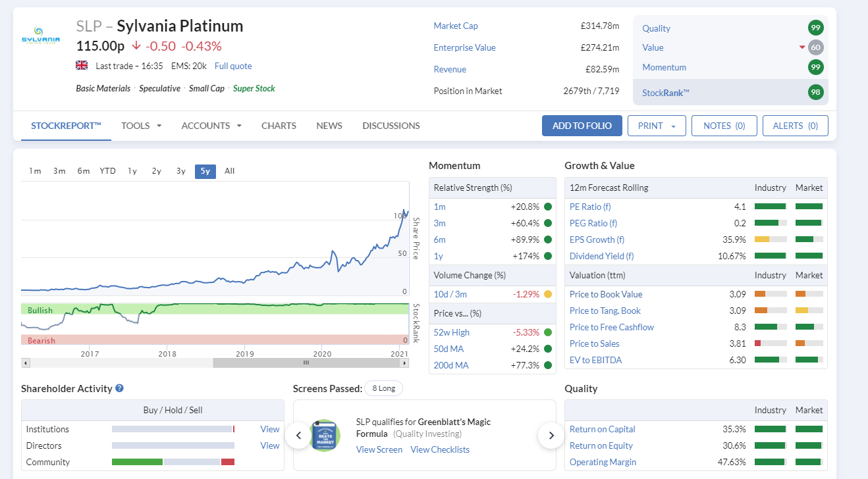Click the StockRank 98 badge
This screenshot has height=479, width=868.
816,92
